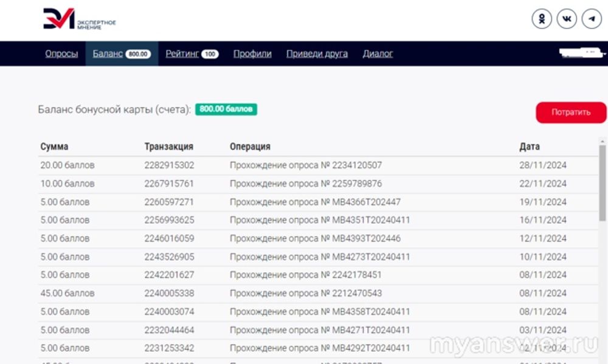
Task: Click the 800.00 badge in Баланс tab
Action: (138, 54)
